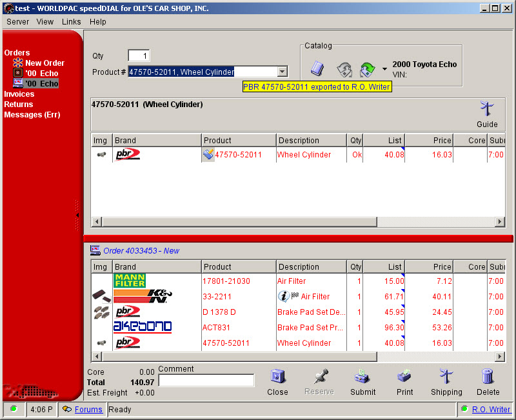
Task: Sort results by Brand column header
Action: [x=157, y=140]
